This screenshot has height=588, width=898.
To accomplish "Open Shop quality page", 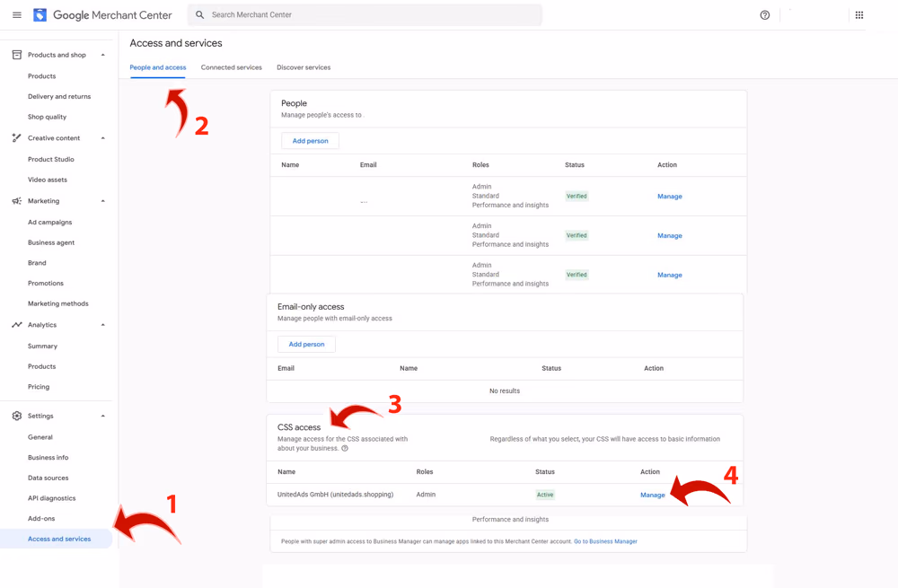I will click(47, 117).
